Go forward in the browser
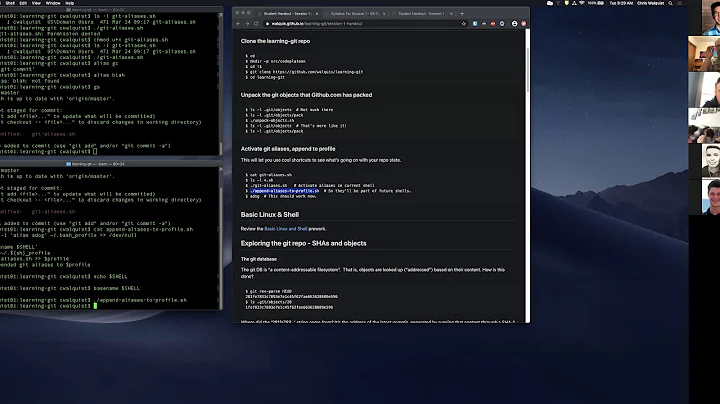Viewport: 720px width, 404px height. tap(247, 23)
